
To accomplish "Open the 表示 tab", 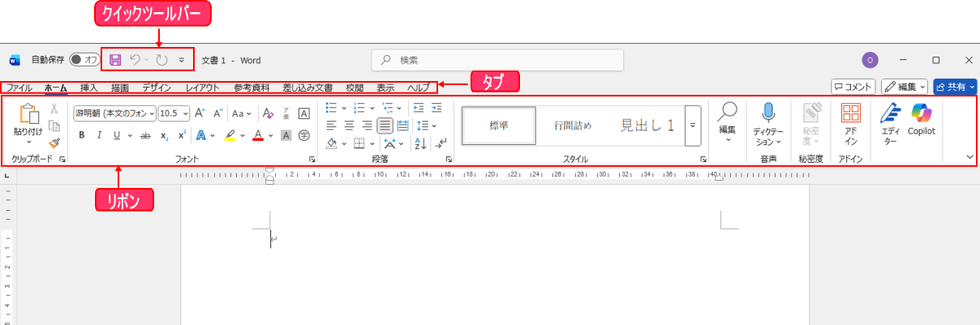I will [385, 87].
